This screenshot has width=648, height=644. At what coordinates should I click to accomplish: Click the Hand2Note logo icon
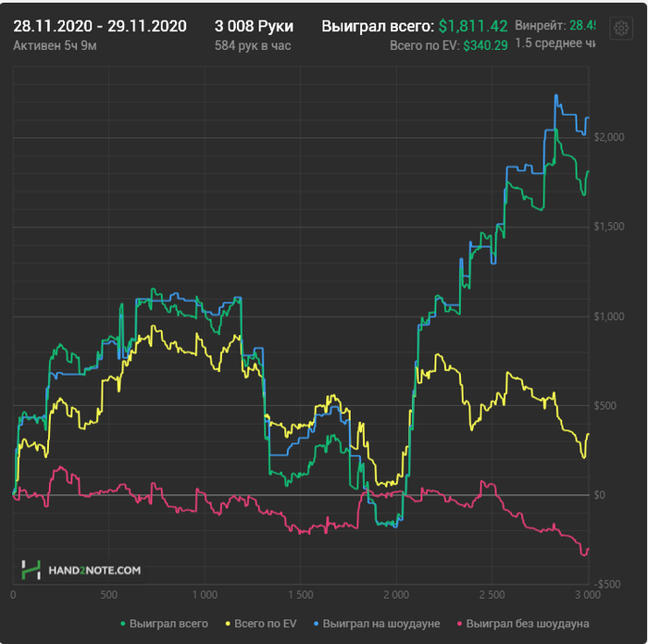[32, 570]
